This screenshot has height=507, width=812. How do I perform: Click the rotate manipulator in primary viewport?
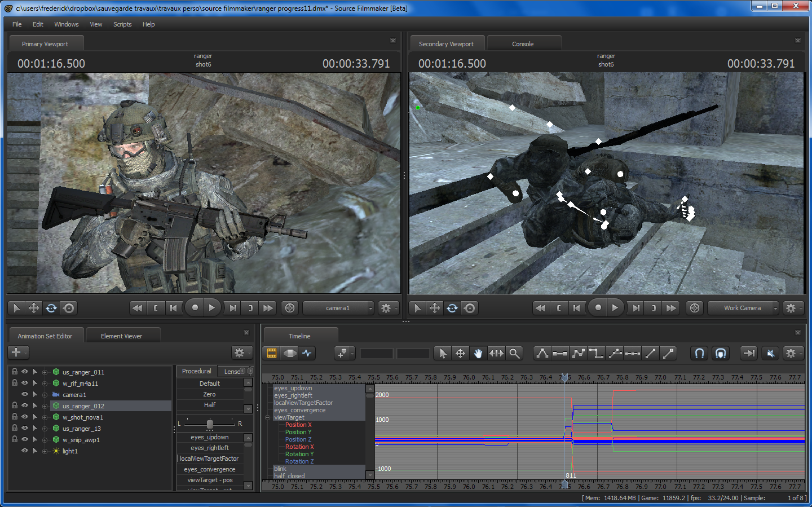click(51, 308)
